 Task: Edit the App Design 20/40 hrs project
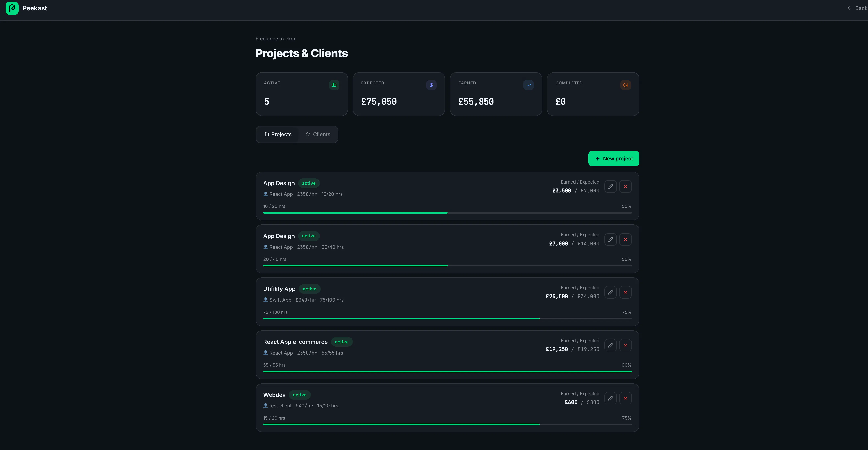[x=610, y=240]
